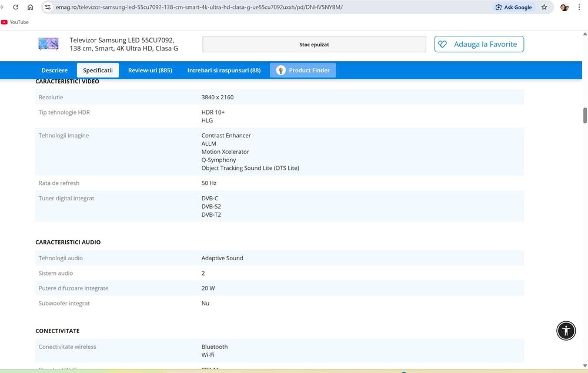
Task: Open the Chrome three-dot menu
Action: 579,7
